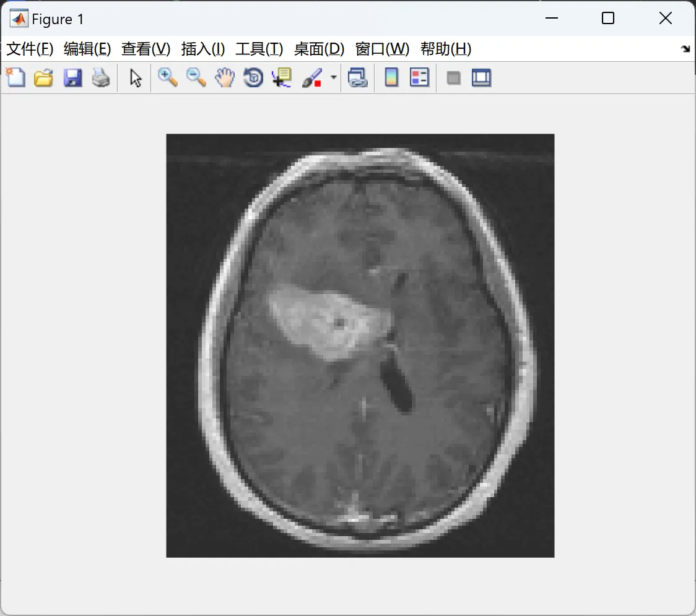The width and height of the screenshot is (696, 616).
Task: Select the Rotate 3D tool
Action: click(x=253, y=77)
